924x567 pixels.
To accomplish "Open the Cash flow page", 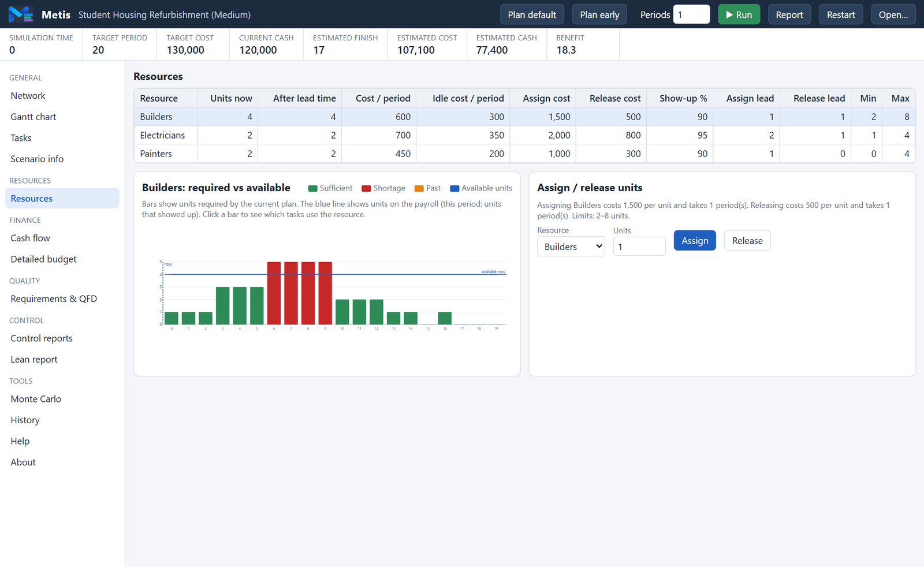I will pyautogui.click(x=62, y=238).
